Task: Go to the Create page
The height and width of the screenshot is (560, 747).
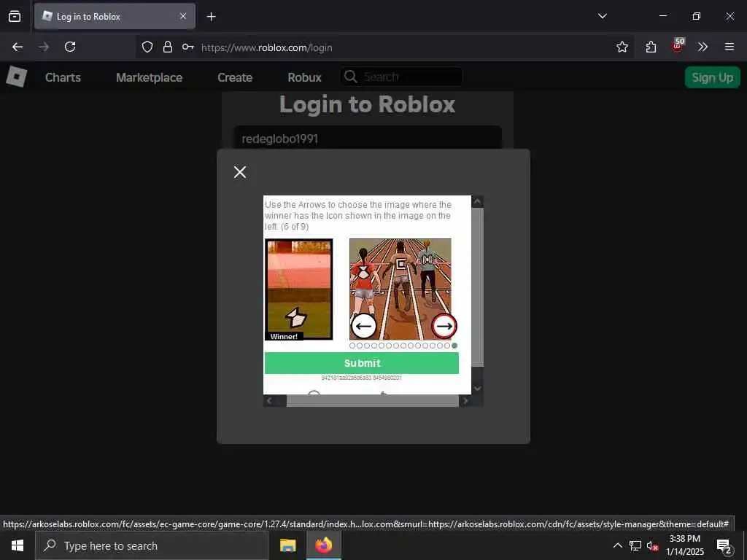Action: click(235, 77)
